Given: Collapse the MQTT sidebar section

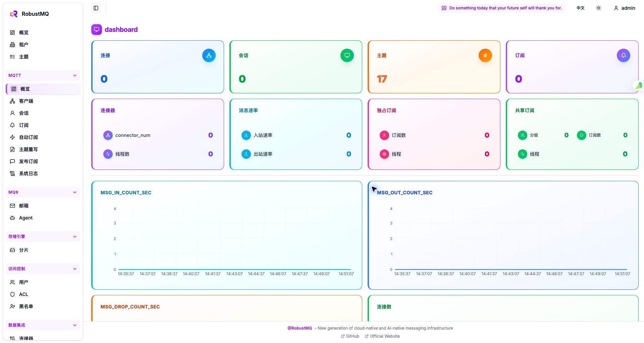Looking at the screenshot, I should (43, 76).
